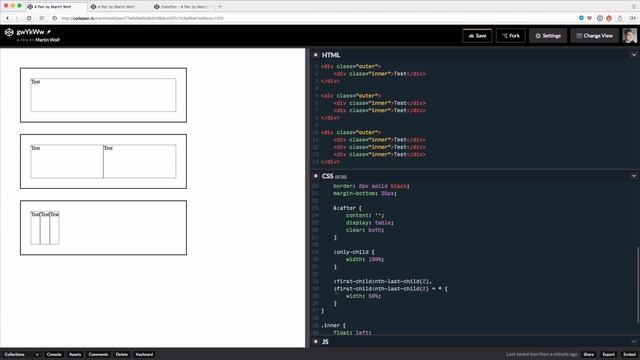Click circular extension icon beside the heart
Screen dimensions: 640x360
[600, 18]
